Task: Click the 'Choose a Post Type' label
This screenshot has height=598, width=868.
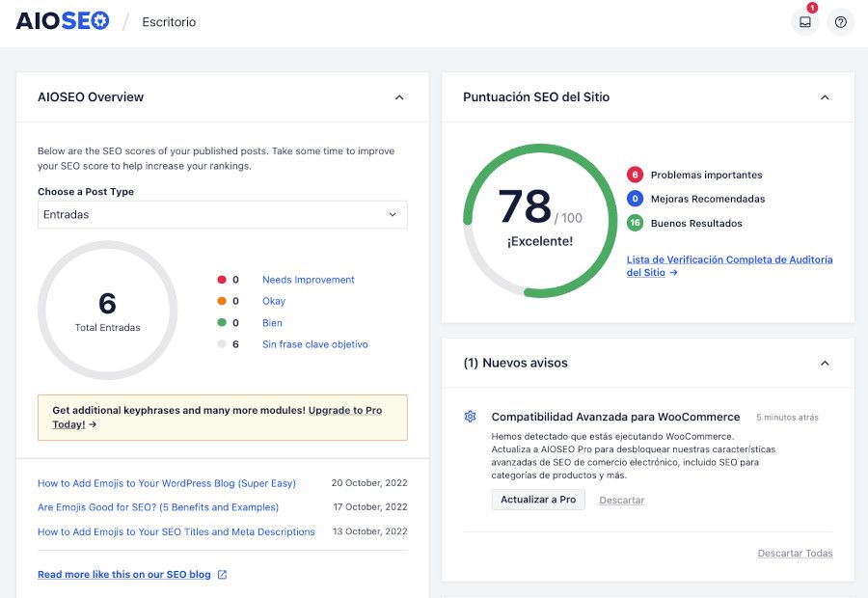Action: [86, 192]
